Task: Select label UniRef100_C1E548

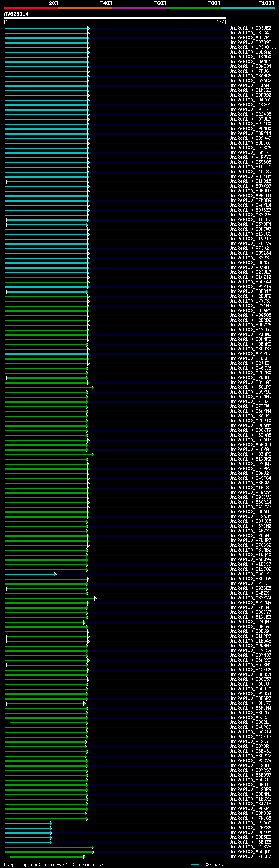Action: (250, 641)
